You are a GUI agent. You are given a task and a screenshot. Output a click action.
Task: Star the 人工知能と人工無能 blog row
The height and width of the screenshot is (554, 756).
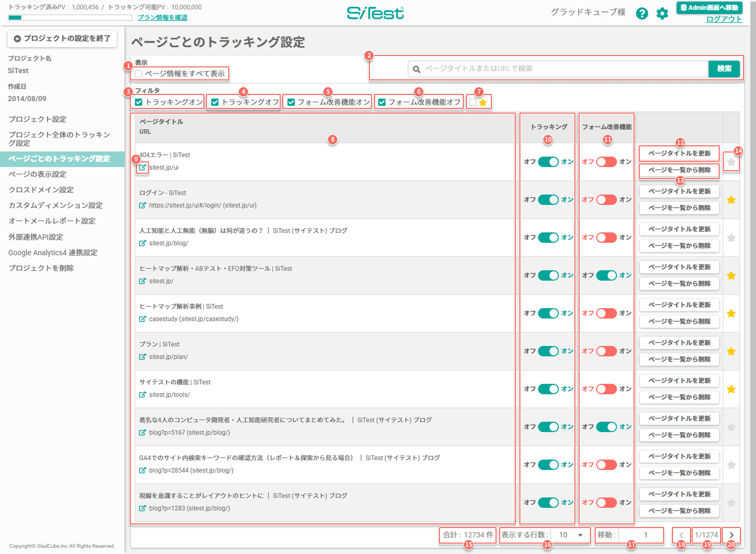coord(731,238)
